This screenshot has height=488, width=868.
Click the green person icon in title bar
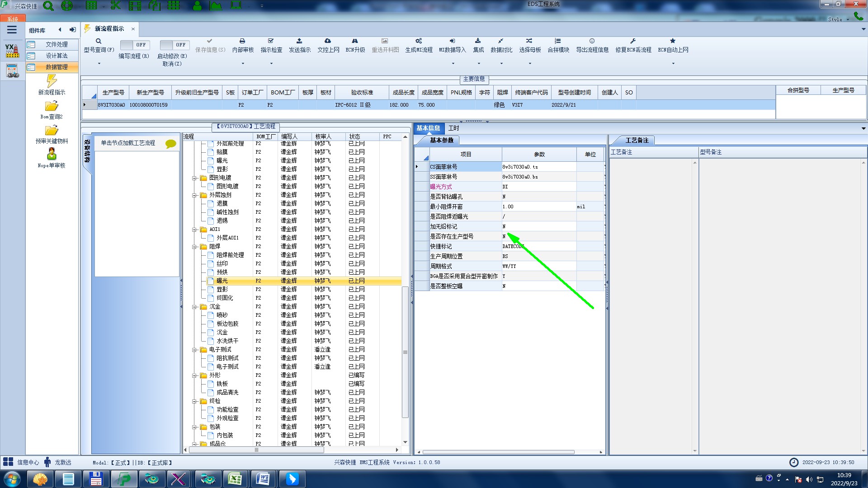click(197, 5)
